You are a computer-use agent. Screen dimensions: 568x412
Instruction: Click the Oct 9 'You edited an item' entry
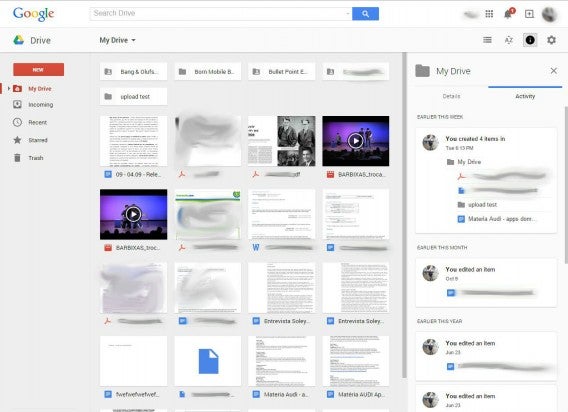click(486, 283)
